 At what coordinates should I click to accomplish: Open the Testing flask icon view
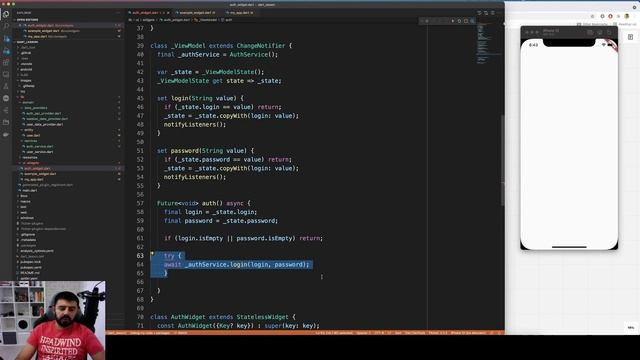click(6, 87)
